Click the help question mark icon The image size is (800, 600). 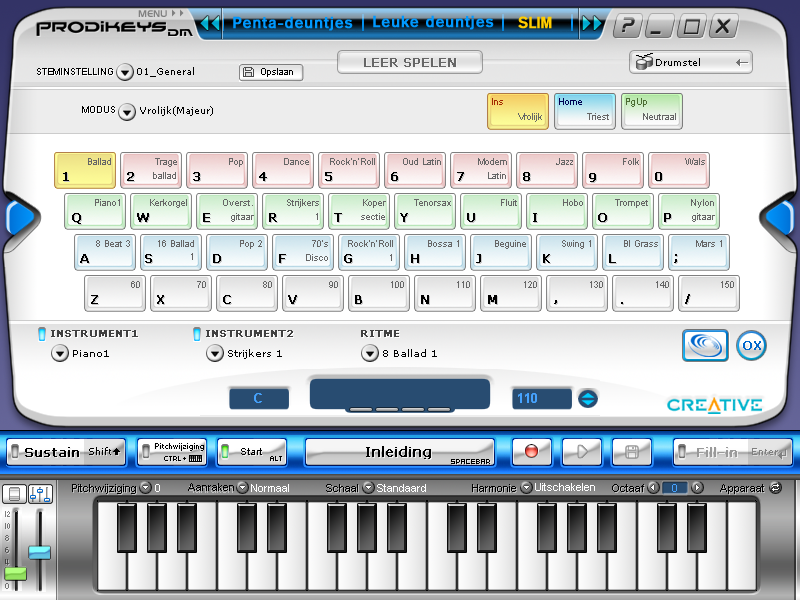pyautogui.click(x=628, y=25)
